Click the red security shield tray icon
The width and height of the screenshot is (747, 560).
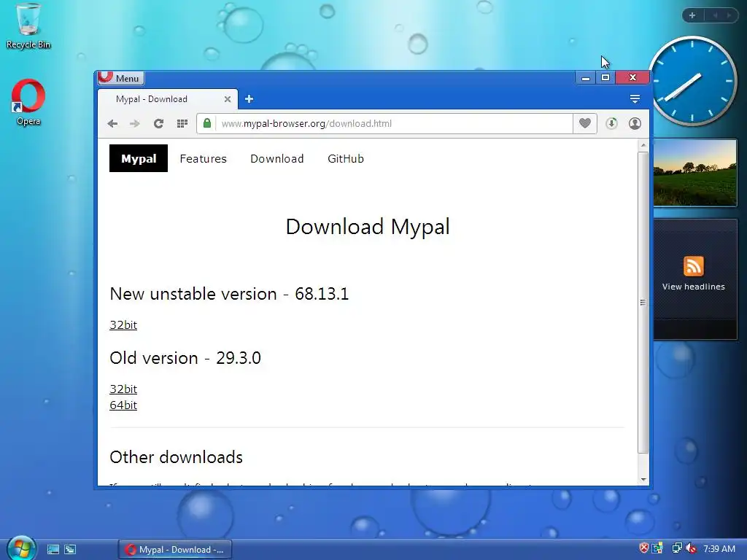[x=643, y=548]
